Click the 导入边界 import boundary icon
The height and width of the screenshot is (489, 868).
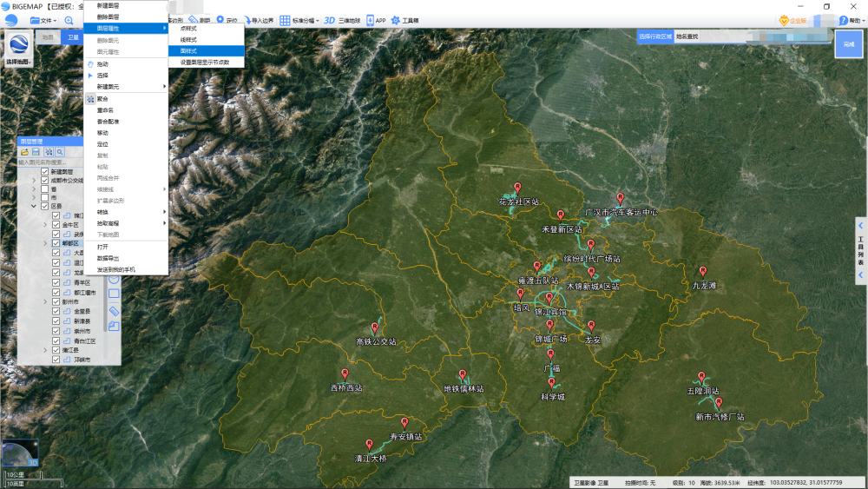pyautogui.click(x=248, y=20)
